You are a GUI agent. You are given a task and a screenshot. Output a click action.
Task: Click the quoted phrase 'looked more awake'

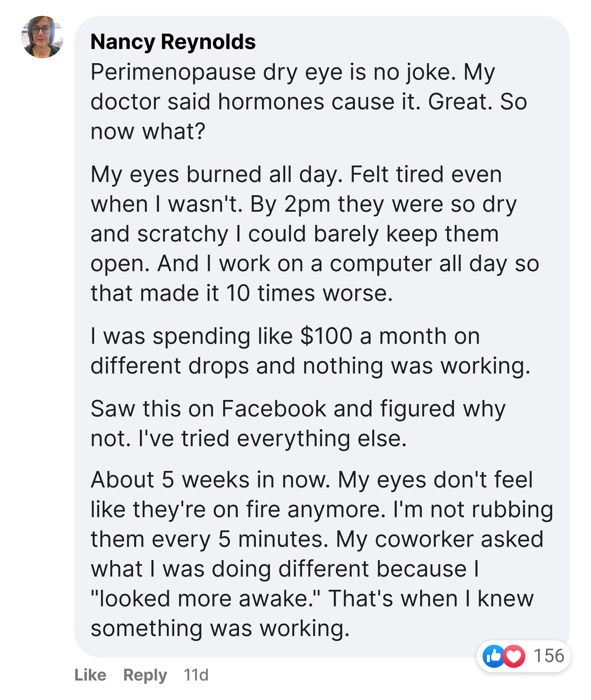[x=206, y=599]
